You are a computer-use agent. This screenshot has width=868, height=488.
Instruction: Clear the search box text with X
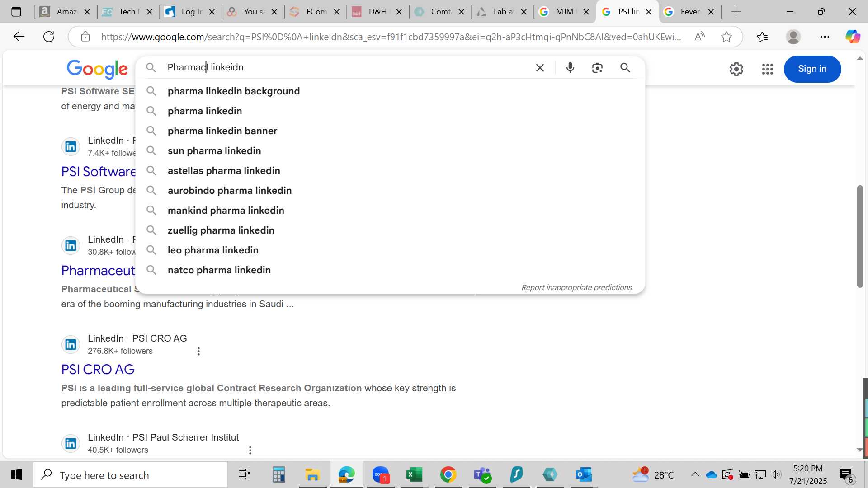click(540, 68)
